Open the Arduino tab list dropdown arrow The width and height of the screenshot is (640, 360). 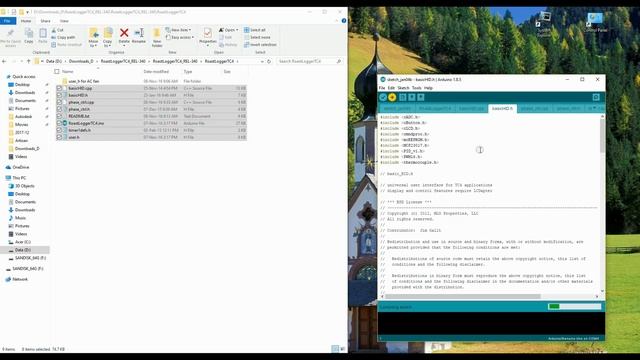[x=595, y=108]
